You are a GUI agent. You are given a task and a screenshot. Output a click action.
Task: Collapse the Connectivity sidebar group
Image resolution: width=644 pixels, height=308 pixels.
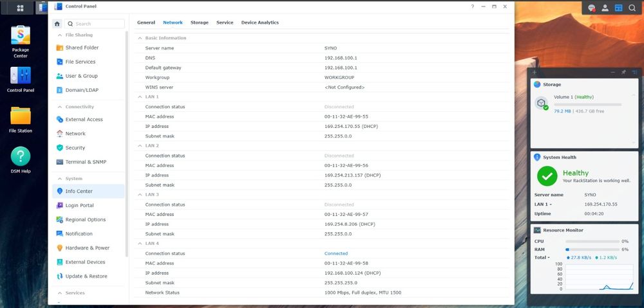(x=59, y=107)
